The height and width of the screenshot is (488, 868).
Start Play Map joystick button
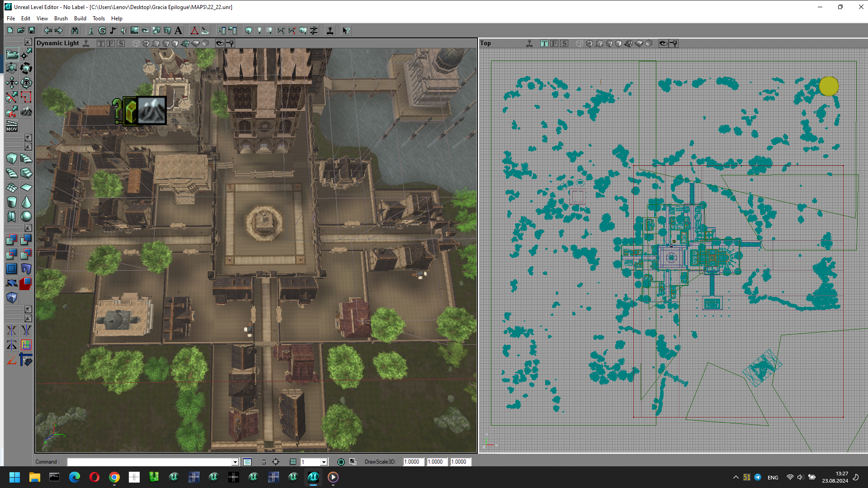click(x=330, y=30)
